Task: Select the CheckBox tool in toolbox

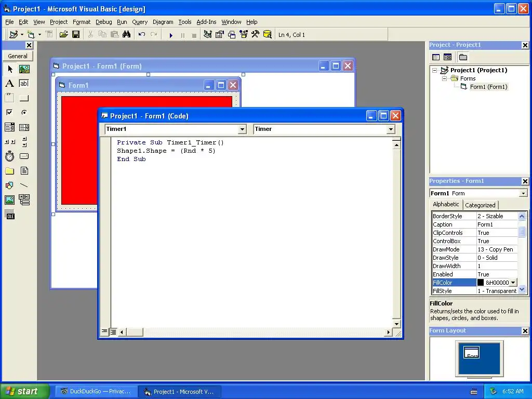Action: [10, 112]
